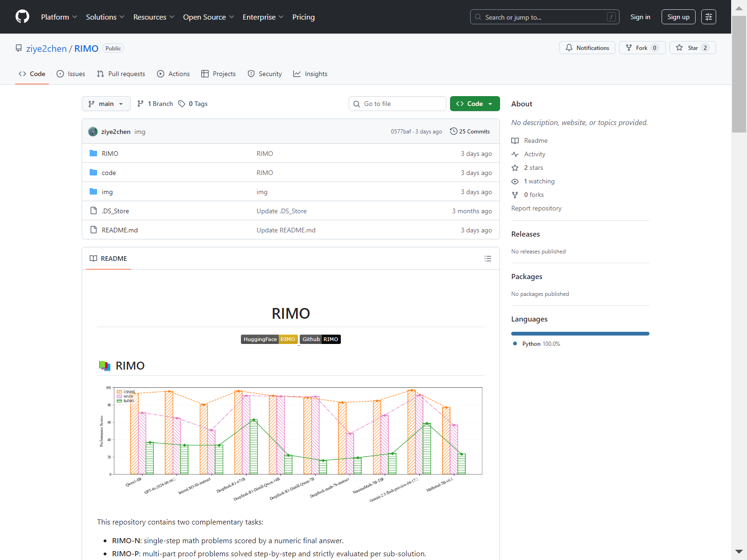Screen dimensions: 747x560
Task: Click the Fork count 0
Action: (655, 48)
